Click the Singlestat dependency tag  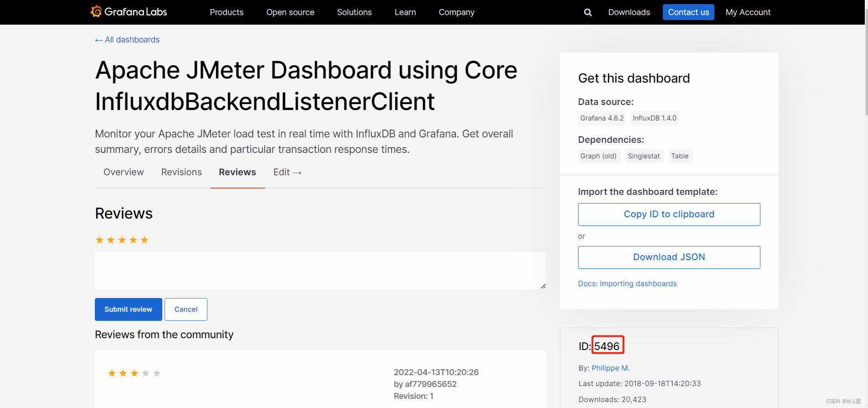click(x=644, y=156)
